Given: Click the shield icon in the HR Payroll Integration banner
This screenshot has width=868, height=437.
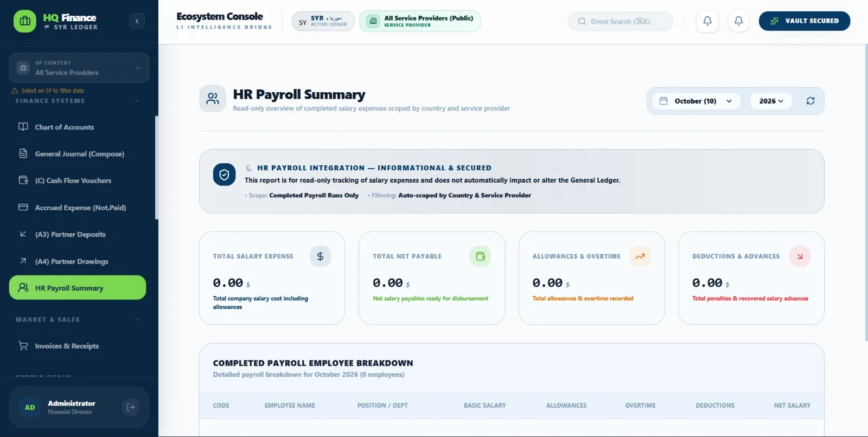Looking at the screenshot, I should point(224,175).
